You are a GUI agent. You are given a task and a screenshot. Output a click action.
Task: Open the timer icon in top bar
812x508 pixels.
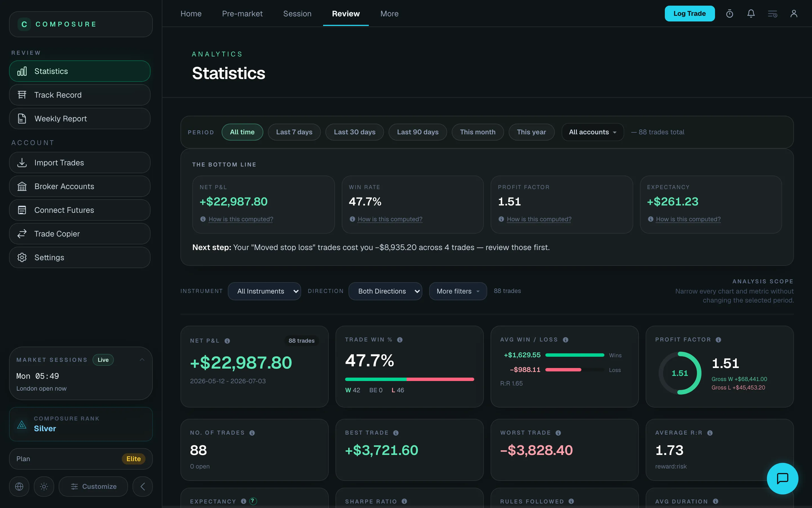click(729, 14)
